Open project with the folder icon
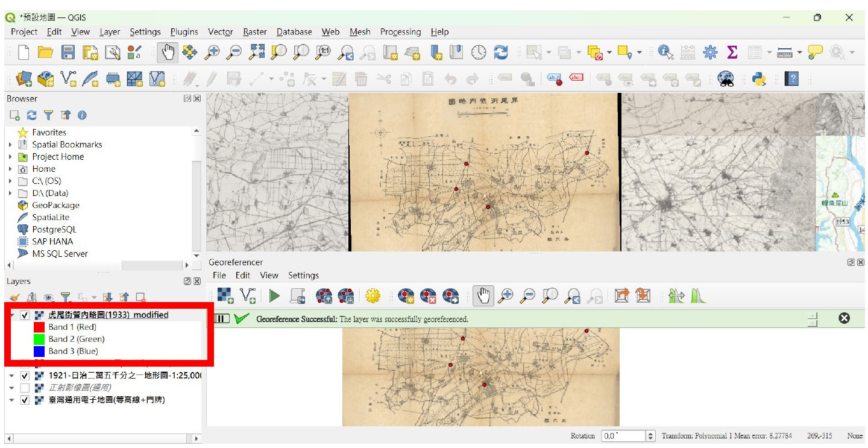 (x=46, y=53)
